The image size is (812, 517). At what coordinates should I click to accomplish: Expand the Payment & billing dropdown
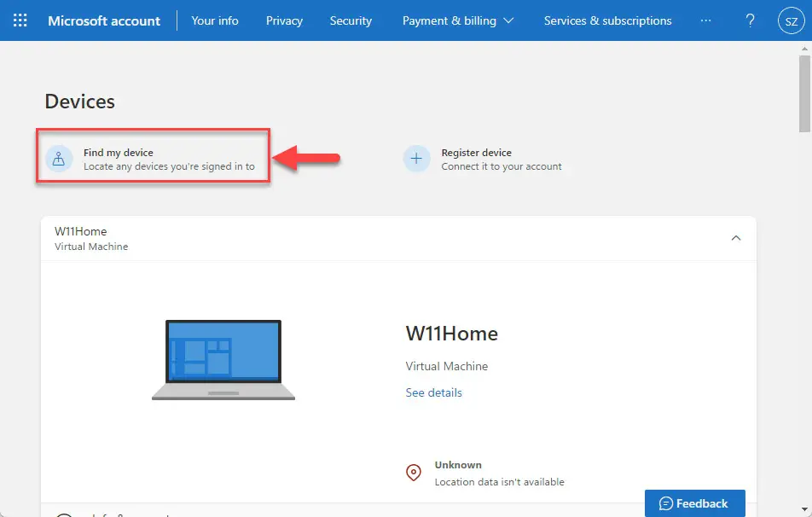pos(458,20)
